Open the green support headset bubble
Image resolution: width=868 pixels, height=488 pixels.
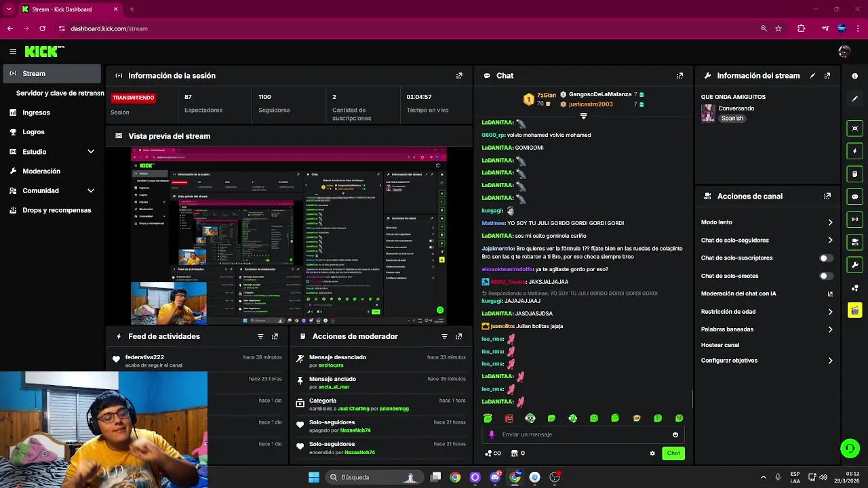click(x=850, y=448)
